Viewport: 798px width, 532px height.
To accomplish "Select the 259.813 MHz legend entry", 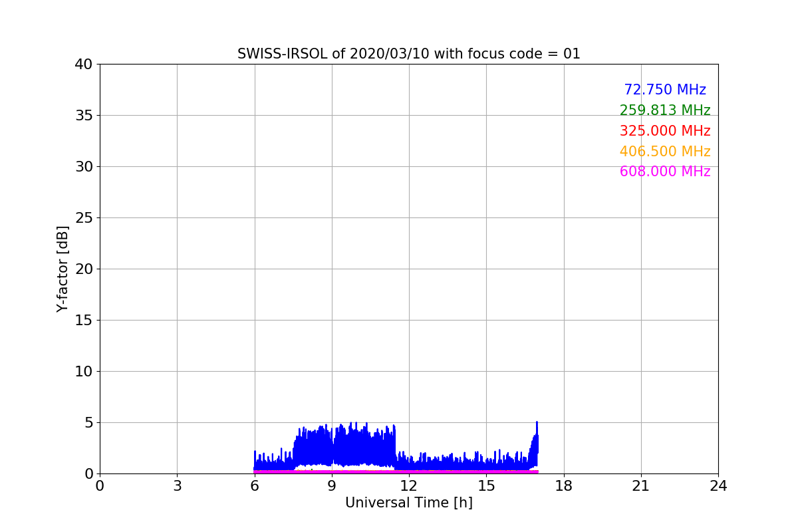I will click(x=665, y=110).
